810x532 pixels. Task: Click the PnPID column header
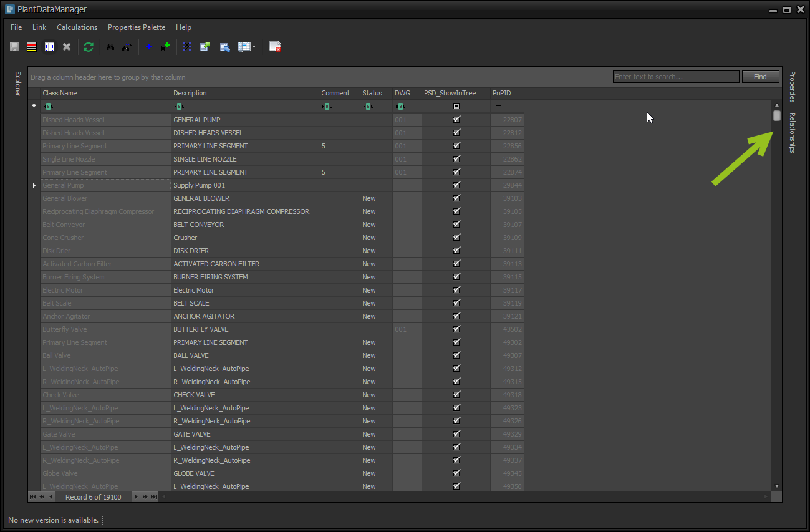point(507,93)
